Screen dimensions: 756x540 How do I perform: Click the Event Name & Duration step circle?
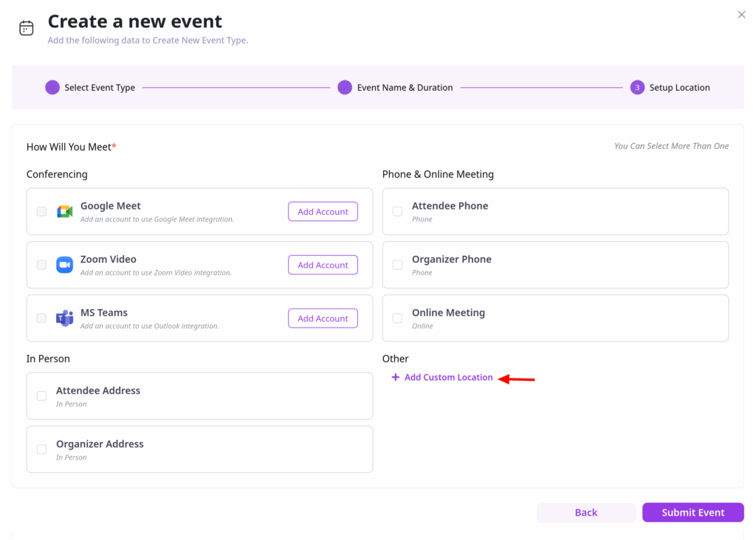345,88
